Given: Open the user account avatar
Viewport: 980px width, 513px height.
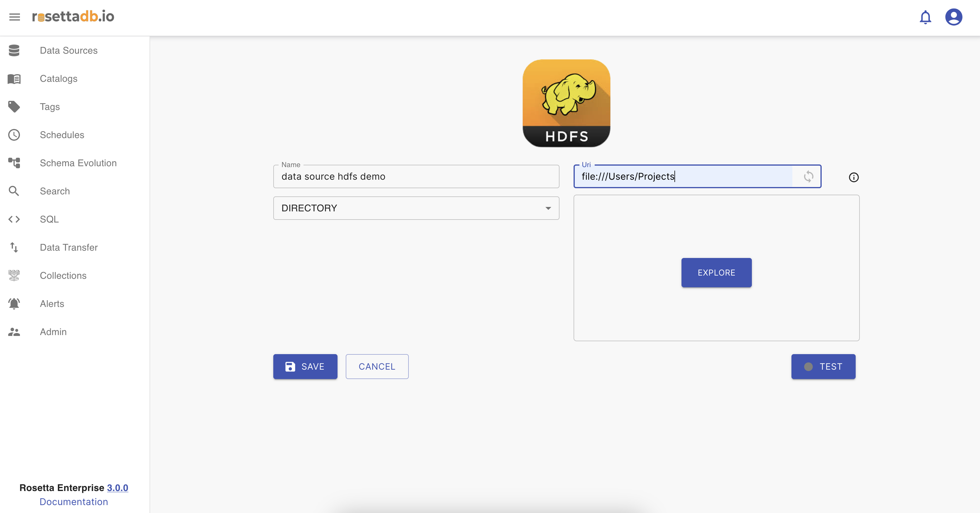Looking at the screenshot, I should tap(953, 17).
